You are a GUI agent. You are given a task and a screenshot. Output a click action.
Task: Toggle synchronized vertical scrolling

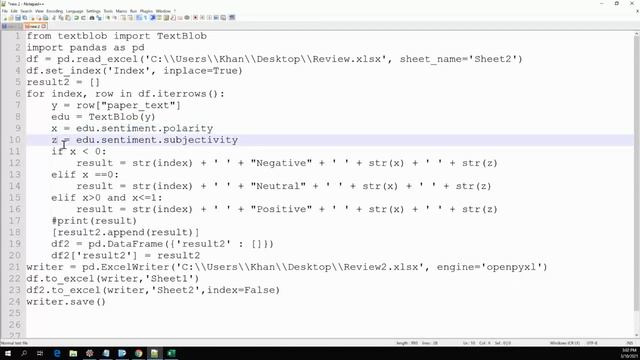(123, 18)
